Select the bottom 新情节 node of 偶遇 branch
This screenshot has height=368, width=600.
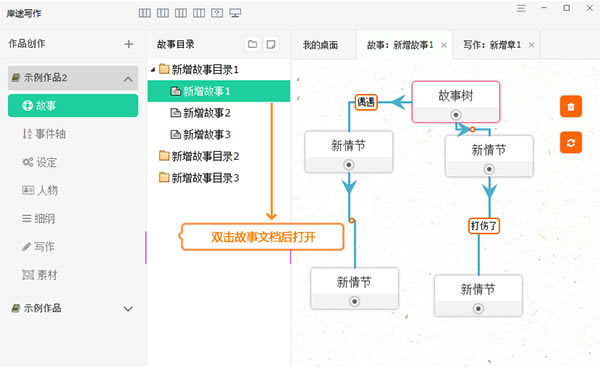354,288
